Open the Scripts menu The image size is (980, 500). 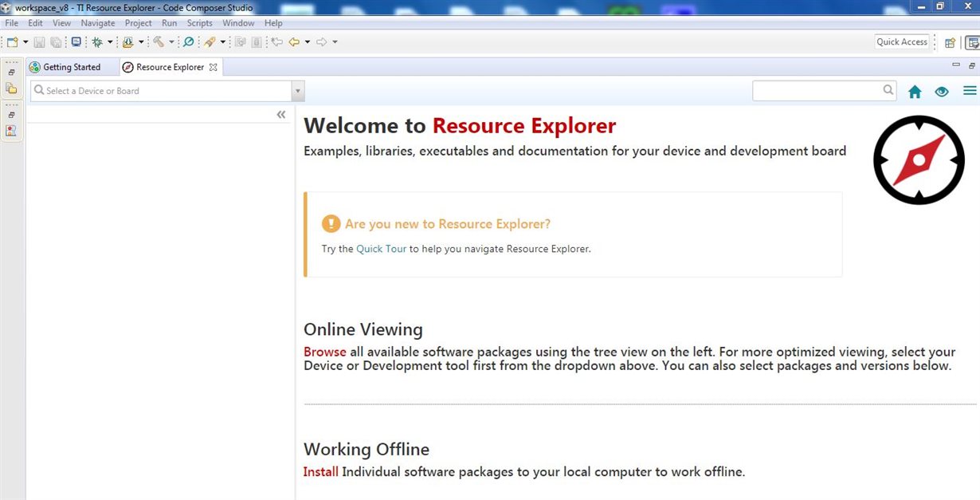pyautogui.click(x=200, y=23)
